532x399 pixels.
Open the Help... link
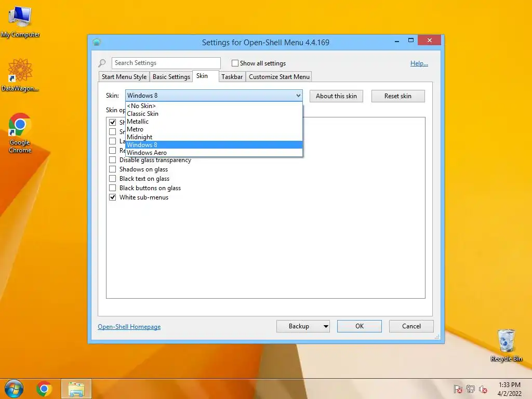[419, 63]
